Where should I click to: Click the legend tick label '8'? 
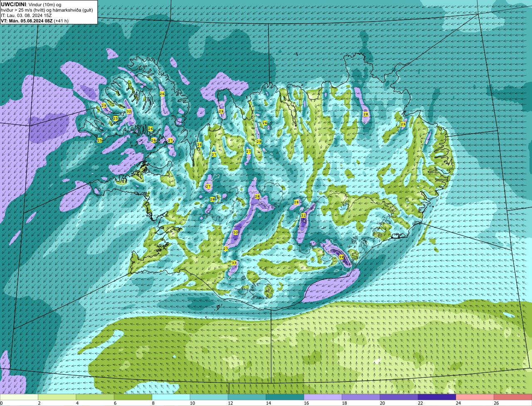pos(153,403)
